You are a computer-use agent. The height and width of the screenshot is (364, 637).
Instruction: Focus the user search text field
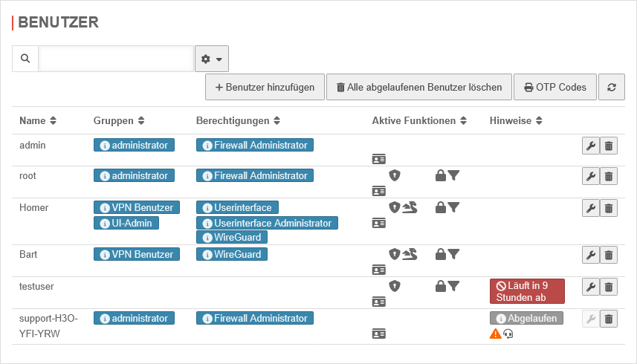pyautogui.click(x=116, y=59)
